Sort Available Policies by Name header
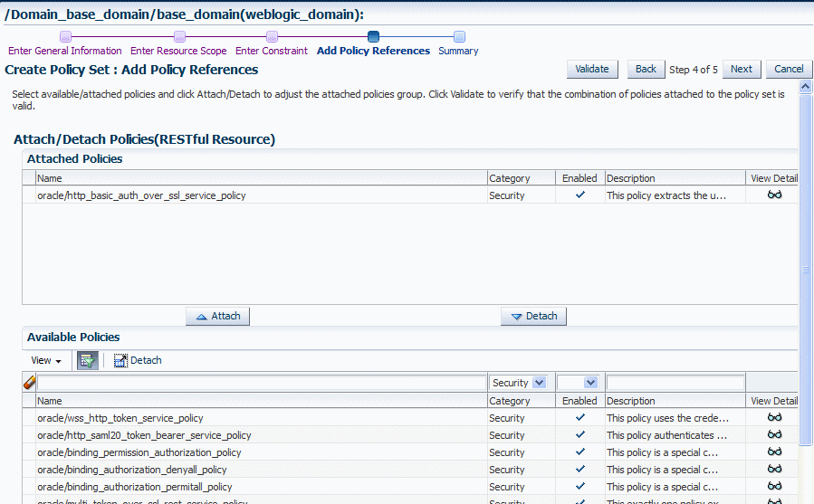This screenshot has height=504, width=814. pyautogui.click(x=262, y=401)
